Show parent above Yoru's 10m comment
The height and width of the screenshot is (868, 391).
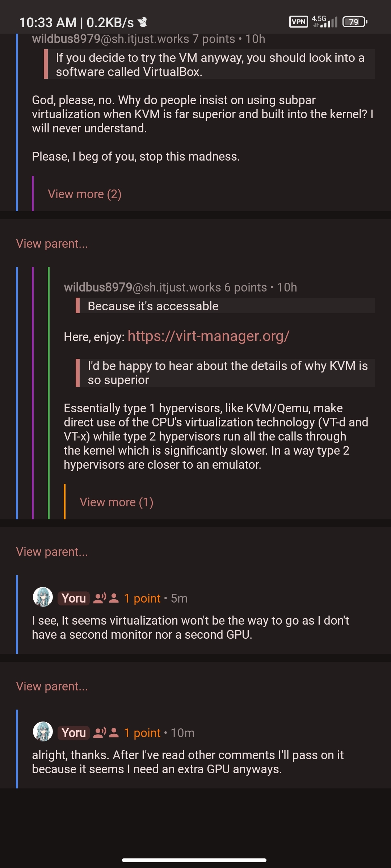(52, 686)
